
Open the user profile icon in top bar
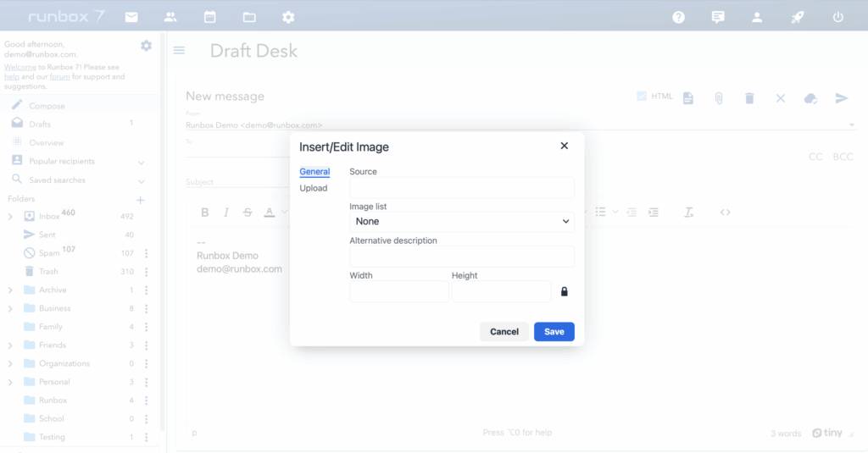tap(757, 17)
